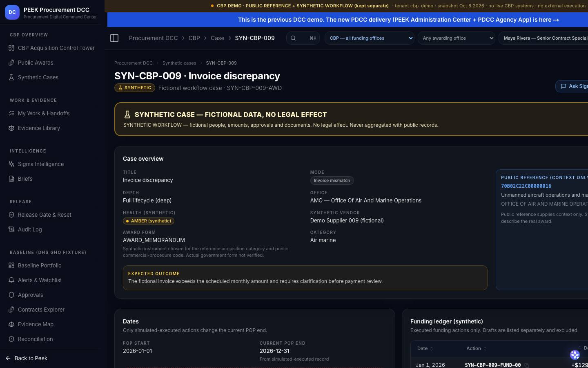Image resolution: width=588 pixels, height=368 pixels.
Task: Click Procurement DCC in page breadcrumb
Action: 134,63
